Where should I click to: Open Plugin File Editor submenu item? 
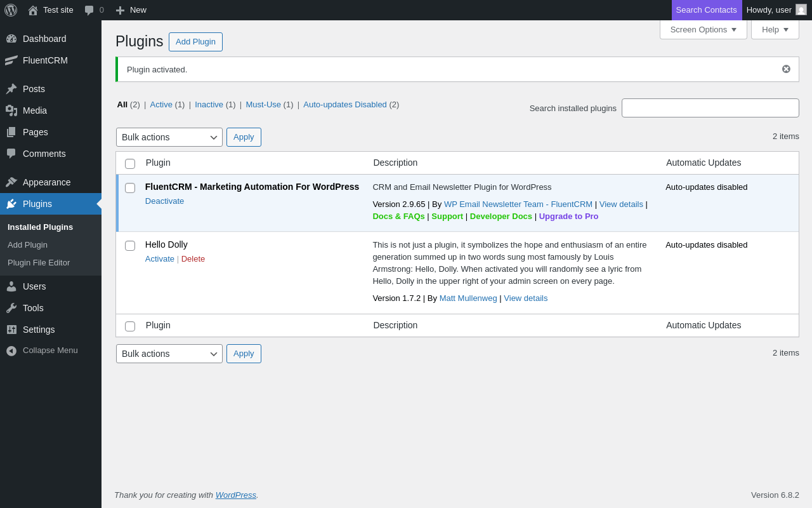point(39,263)
